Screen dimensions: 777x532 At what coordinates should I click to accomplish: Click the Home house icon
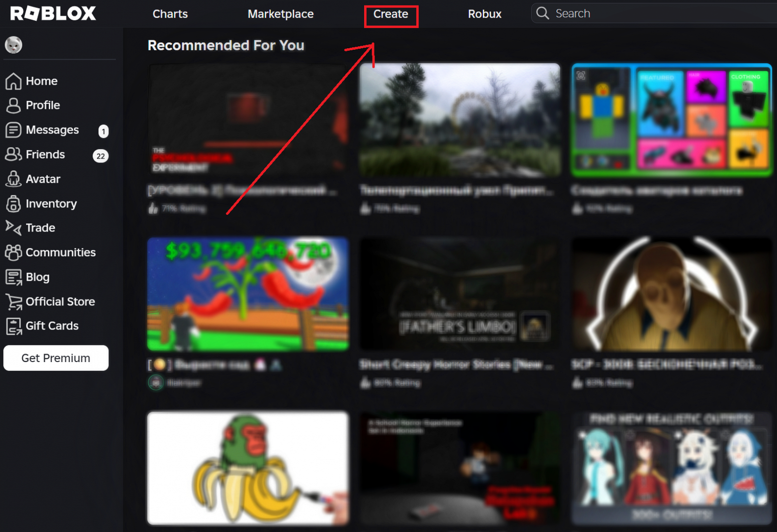pos(13,81)
